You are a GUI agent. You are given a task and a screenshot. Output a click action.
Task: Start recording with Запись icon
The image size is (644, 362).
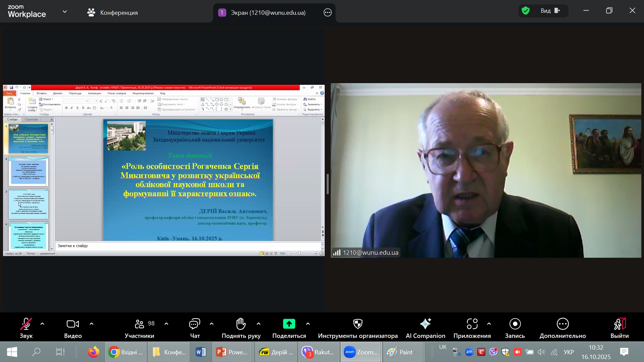click(x=515, y=324)
